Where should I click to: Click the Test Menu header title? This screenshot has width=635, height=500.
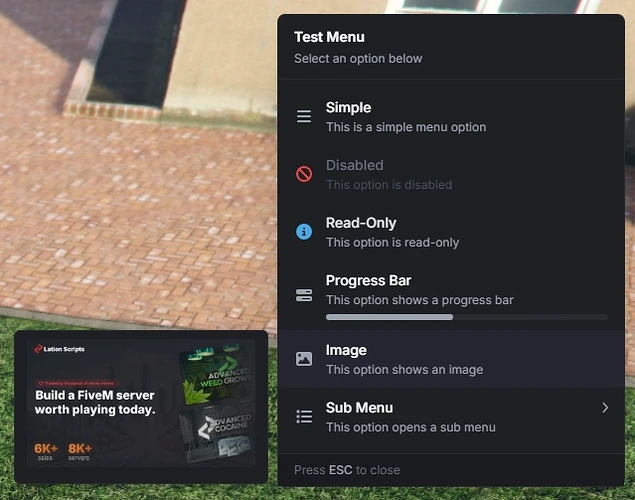pyautogui.click(x=329, y=37)
